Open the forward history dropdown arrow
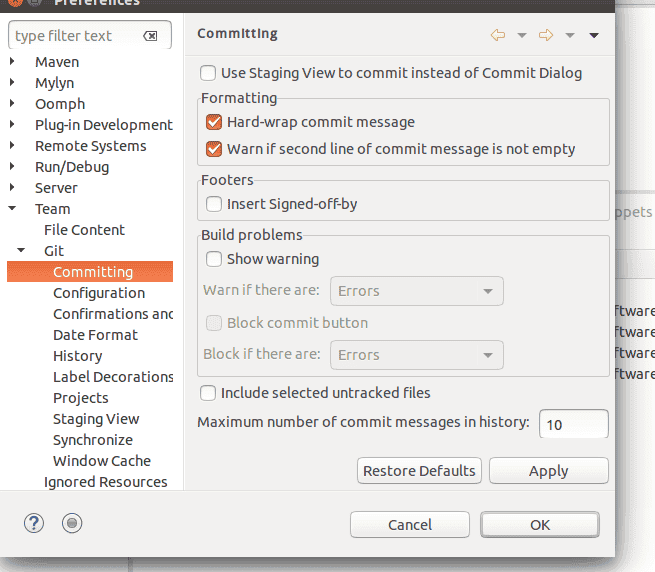Image resolution: width=655 pixels, height=572 pixels. [x=570, y=36]
